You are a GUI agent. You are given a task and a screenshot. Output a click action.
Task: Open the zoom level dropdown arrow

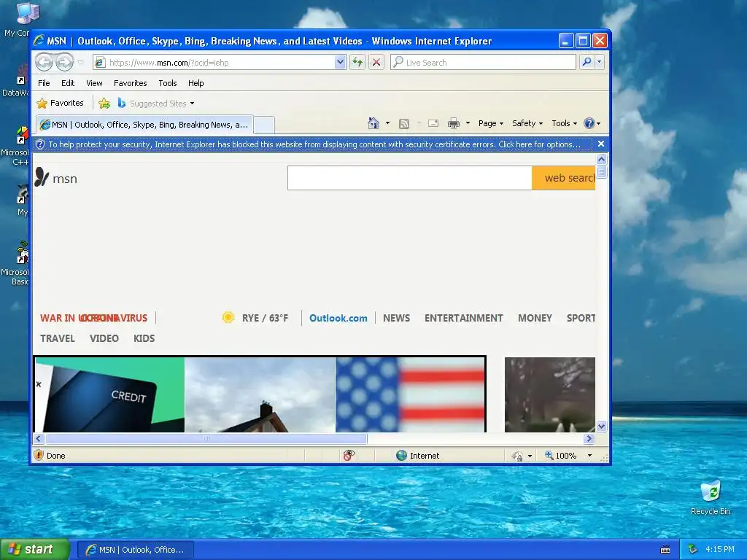[589, 455]
